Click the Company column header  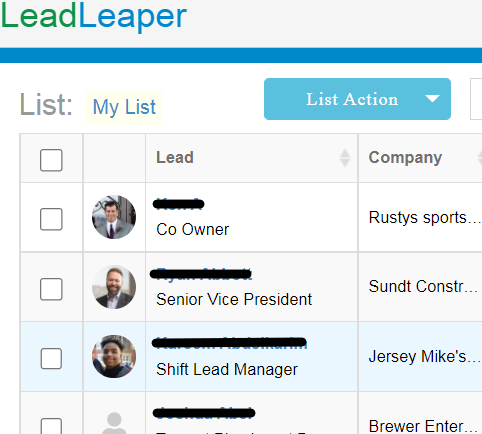405,158
